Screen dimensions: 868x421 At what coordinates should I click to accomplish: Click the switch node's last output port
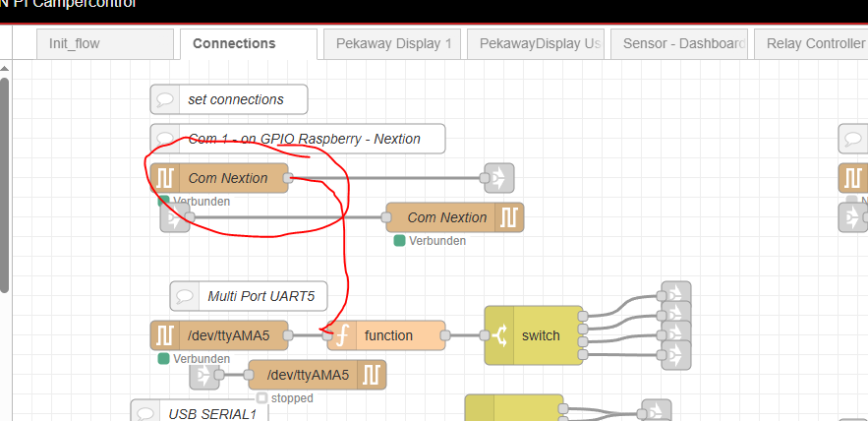click(582, 354)
